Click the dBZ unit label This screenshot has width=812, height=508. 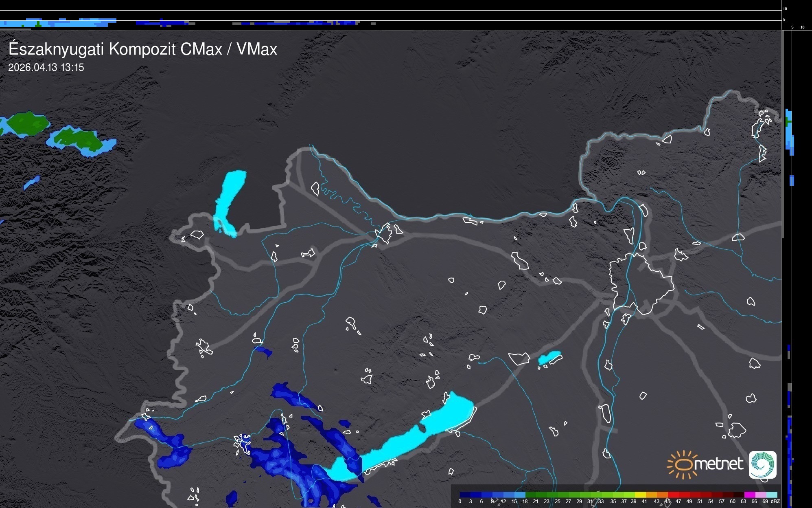point(775,501)
